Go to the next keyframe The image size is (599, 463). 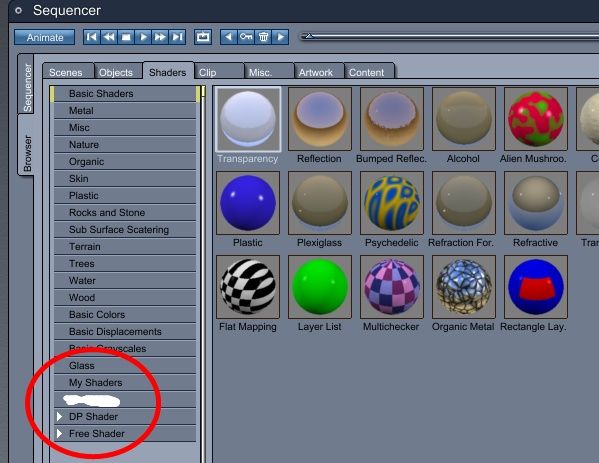[x=280, y=37]
